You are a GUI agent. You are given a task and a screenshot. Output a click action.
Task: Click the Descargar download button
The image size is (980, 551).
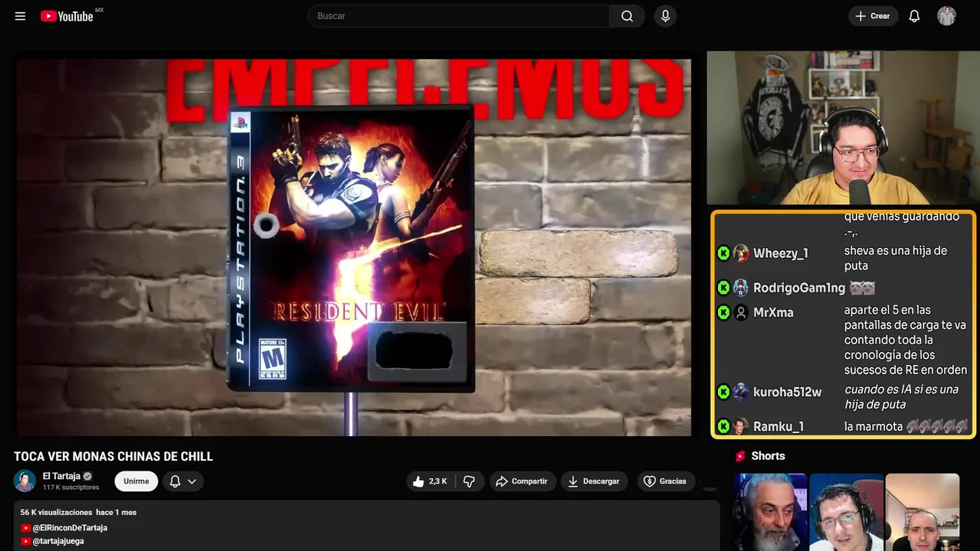click(x=594, y=481)
